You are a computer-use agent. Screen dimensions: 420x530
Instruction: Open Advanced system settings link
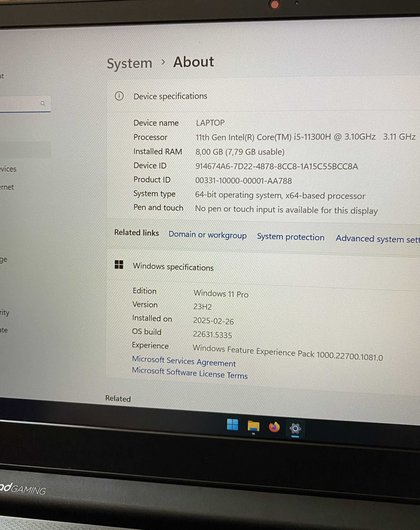[378, 239]
